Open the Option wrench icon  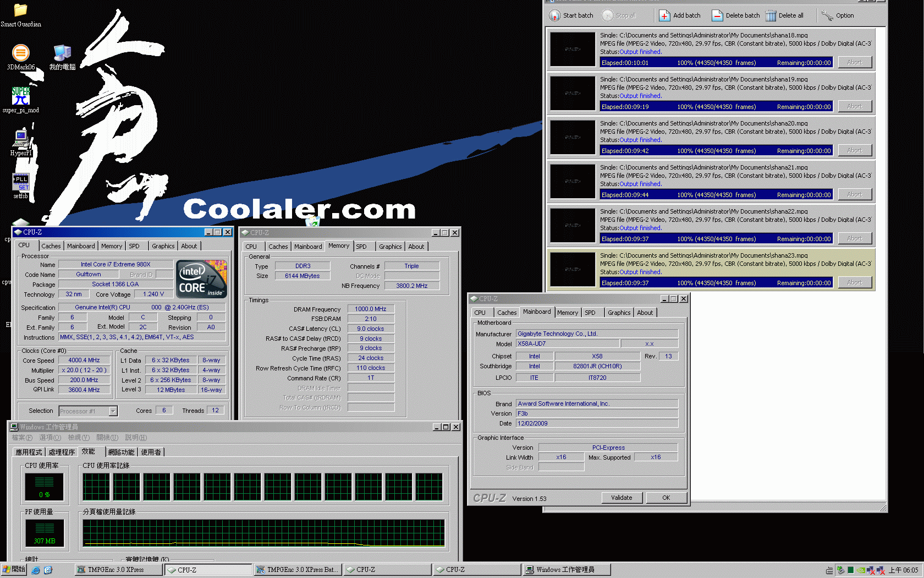(827, 15)
